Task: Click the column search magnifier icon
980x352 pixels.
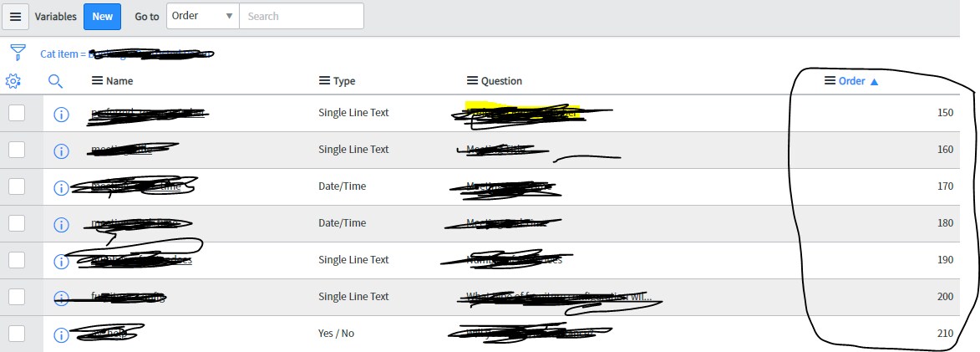Action: 55,81
